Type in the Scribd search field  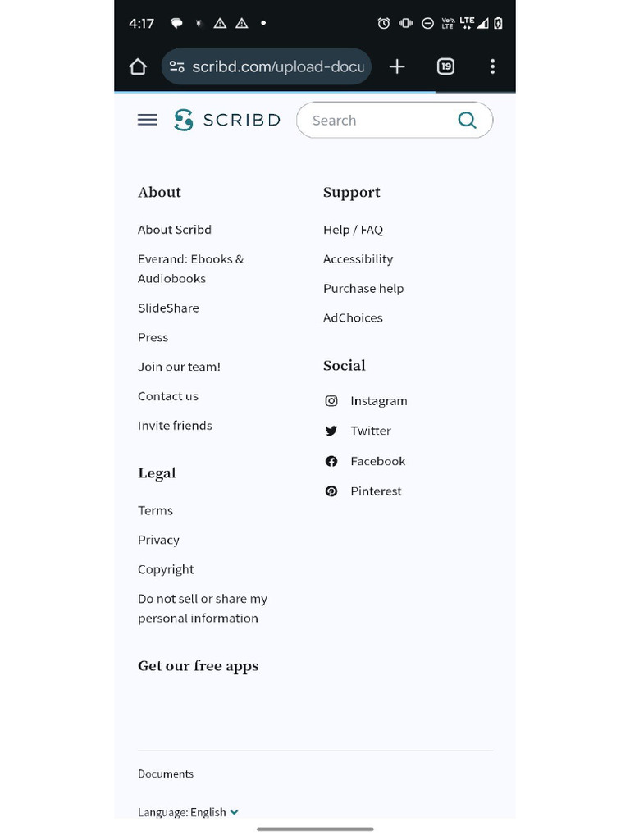point(373,121)
